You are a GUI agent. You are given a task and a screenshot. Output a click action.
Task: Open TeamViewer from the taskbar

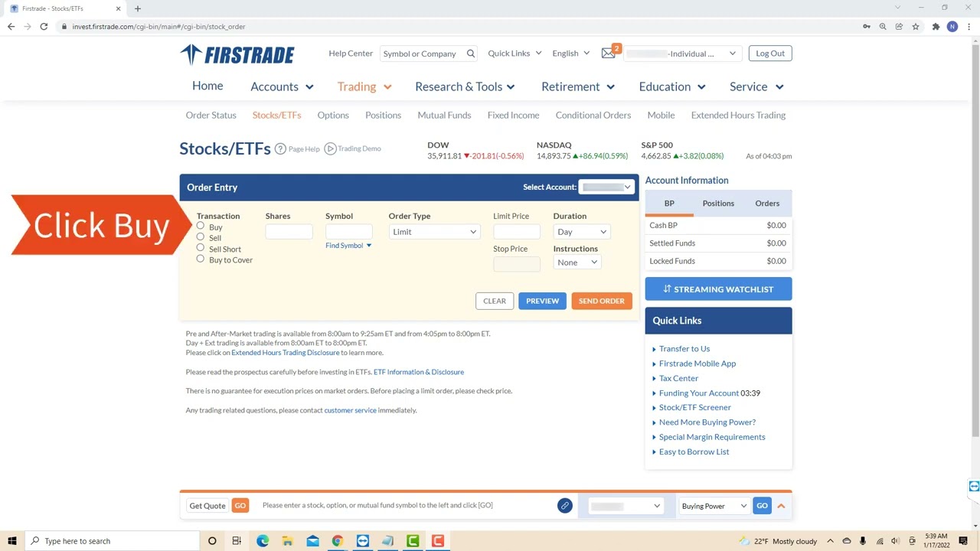click(362, 541)
